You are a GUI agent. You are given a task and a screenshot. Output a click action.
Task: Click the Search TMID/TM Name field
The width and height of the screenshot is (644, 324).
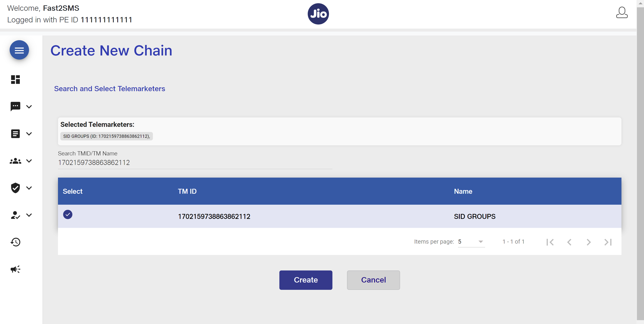195,163
